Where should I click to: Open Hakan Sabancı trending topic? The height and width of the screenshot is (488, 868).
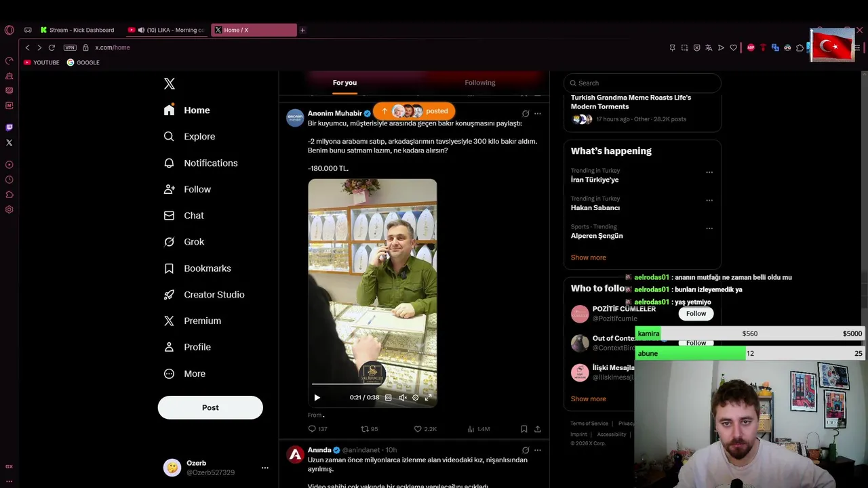click(595, 208)
